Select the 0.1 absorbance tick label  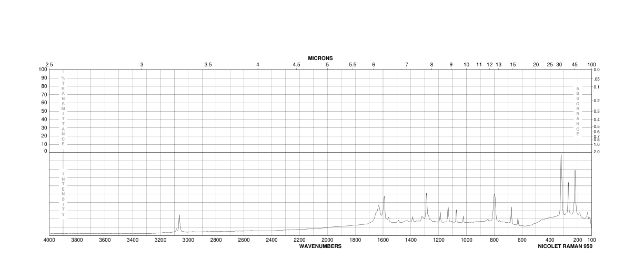(597, 87)
